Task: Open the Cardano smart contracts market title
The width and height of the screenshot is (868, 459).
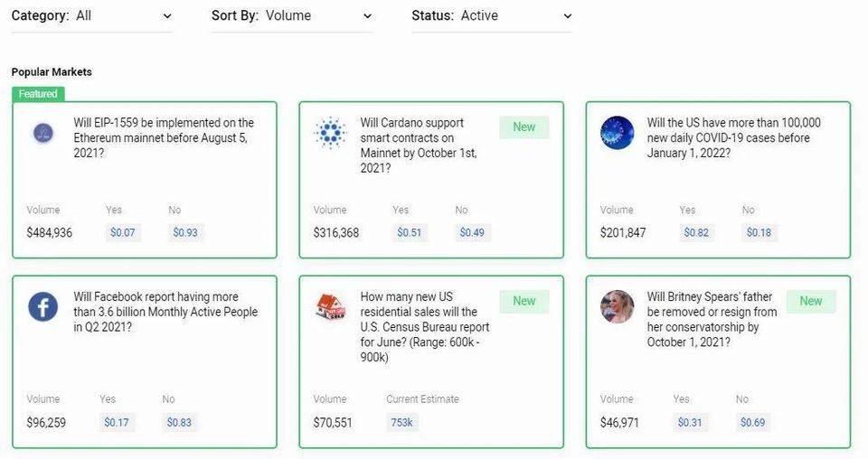Action: tap(419, 145)
